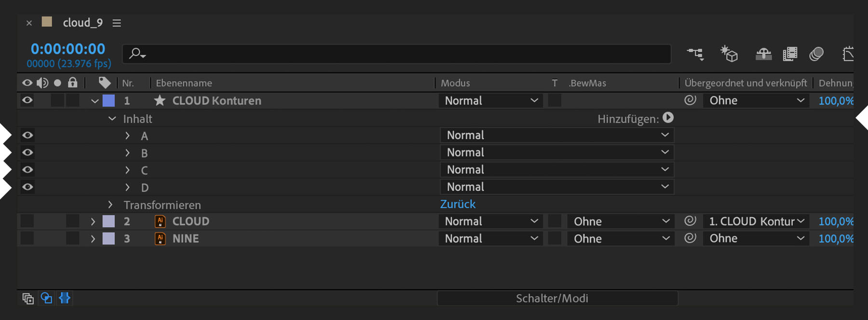The image size is (868, 320).
Task: Click parent pick whip for CLOUD layer
Action: point(690,221)
